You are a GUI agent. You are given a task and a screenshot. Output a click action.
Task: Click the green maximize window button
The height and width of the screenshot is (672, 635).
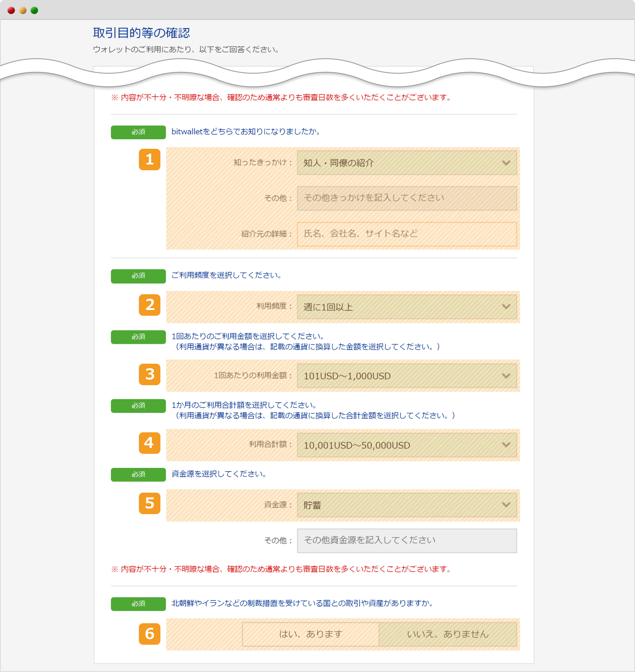[34, 10]
